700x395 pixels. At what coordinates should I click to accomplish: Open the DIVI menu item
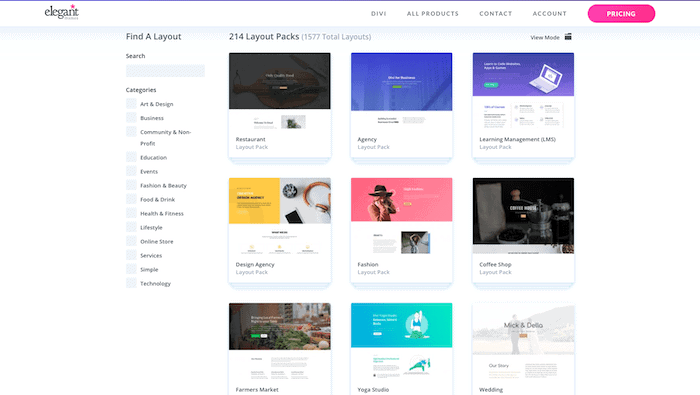[x=379, y=13]
